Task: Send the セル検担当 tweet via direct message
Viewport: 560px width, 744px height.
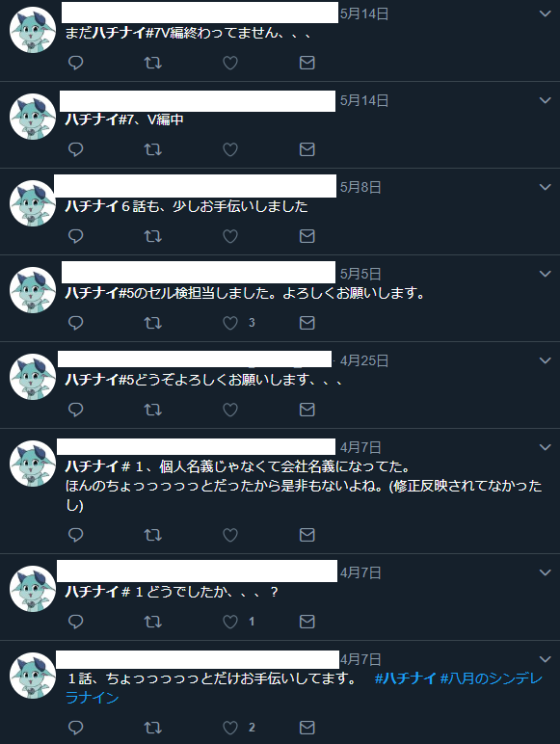Action: 307,323
